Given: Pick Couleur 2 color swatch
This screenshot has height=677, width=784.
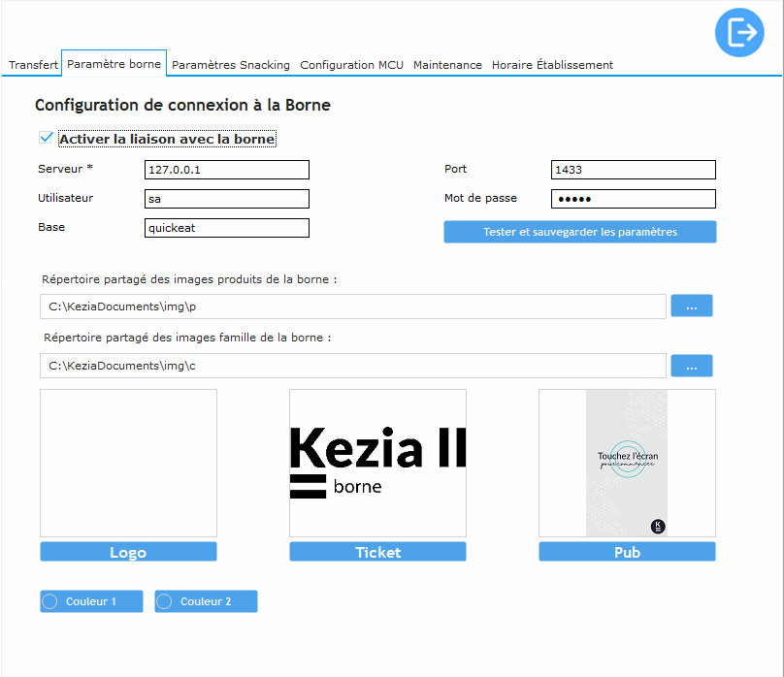Looking at the screenshot, I should coord(206,601).
